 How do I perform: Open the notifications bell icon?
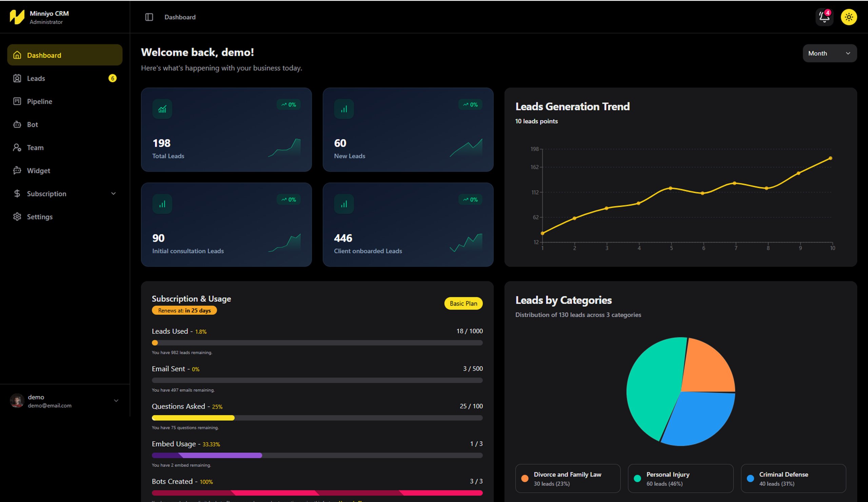click(824, 17)
